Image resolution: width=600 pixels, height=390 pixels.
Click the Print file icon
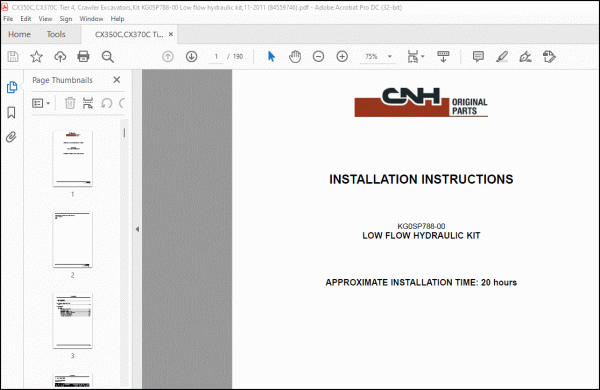point(83,57)
